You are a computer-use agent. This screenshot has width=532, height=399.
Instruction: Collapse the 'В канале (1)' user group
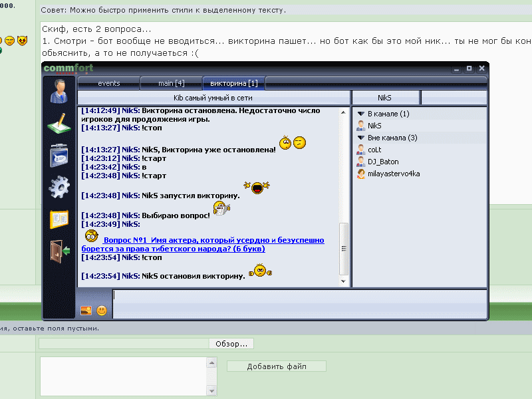click(x=361, y=114)
